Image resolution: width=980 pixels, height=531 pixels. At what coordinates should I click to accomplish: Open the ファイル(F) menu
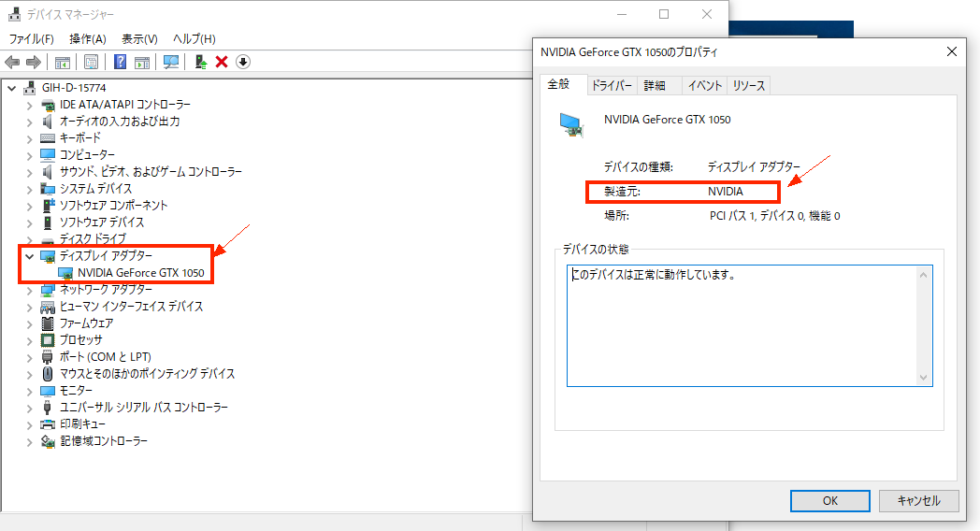click(x=31, y=38)
